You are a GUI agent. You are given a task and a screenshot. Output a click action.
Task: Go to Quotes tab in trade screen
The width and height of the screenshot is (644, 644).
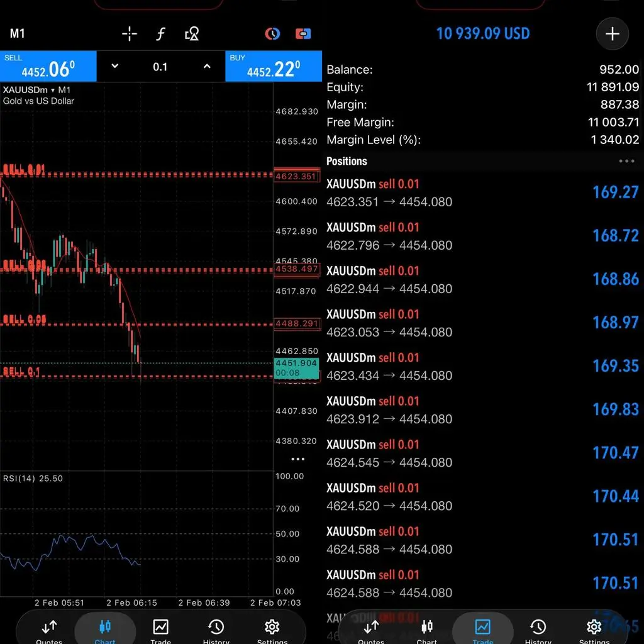click(371, 631)
